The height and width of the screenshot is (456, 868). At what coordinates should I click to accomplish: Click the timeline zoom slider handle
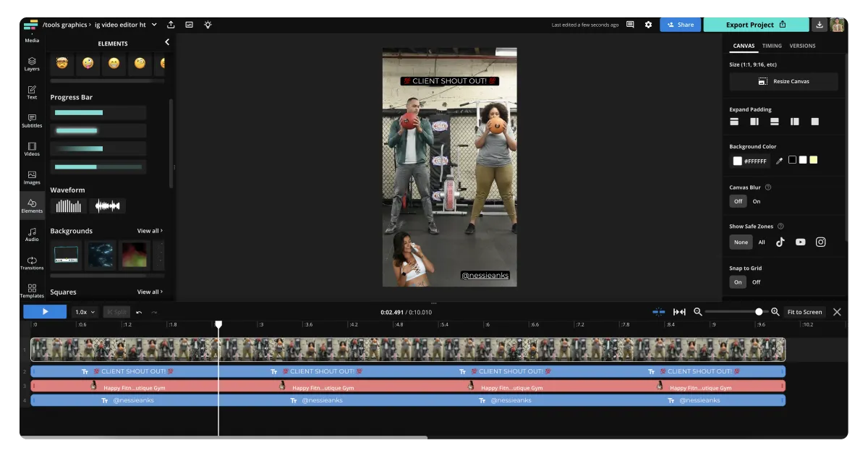(x=759, y=312)
